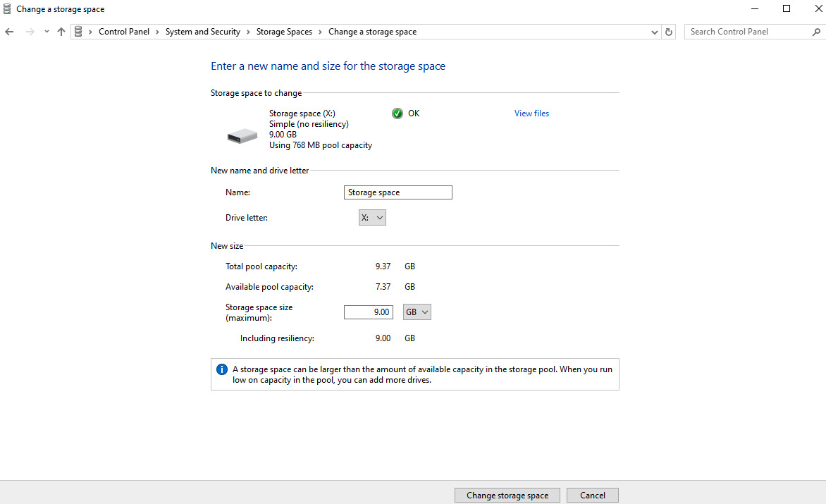
Task: Click the blue information icon
Action: (x=222, y=369)
